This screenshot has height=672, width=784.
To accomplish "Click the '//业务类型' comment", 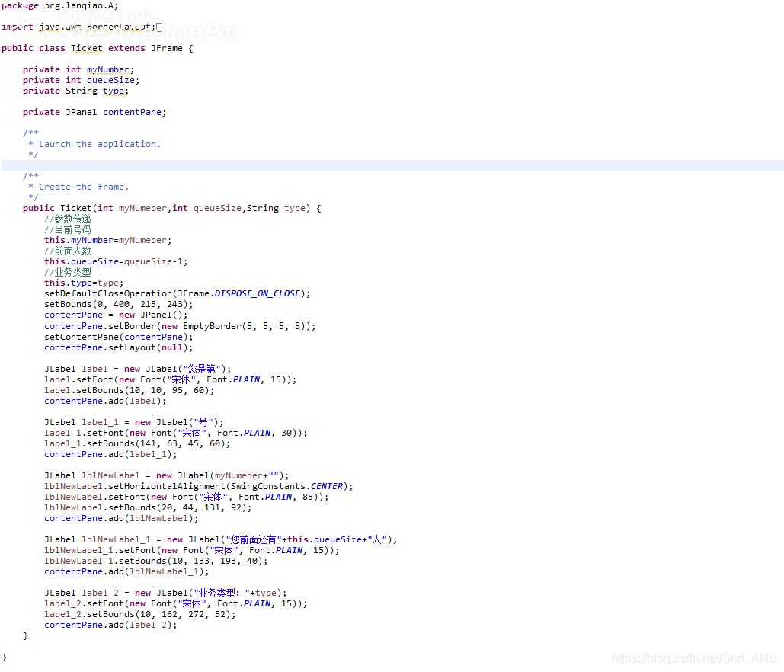I will coord(68,272).
